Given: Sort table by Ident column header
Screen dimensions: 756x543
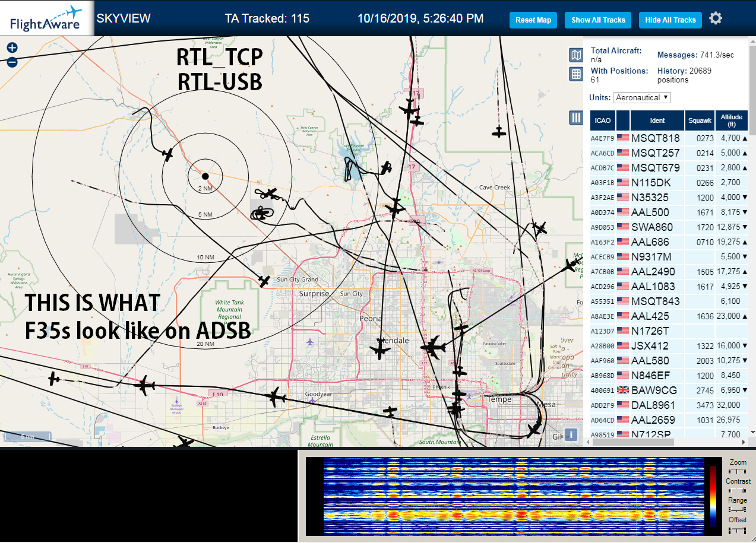Looking at the screenshot, I should click(657, 120).
